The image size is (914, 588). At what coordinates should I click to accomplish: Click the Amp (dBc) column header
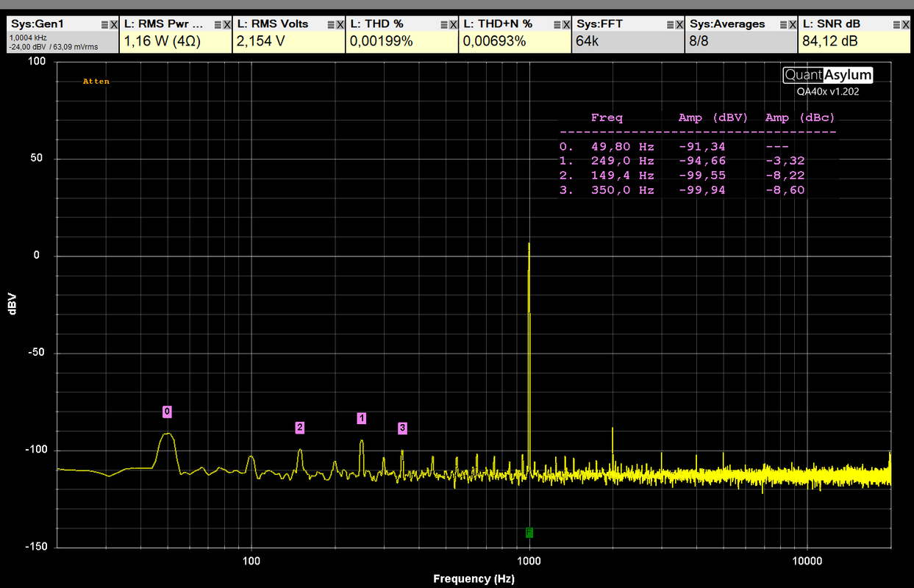[x=800, y=118]
